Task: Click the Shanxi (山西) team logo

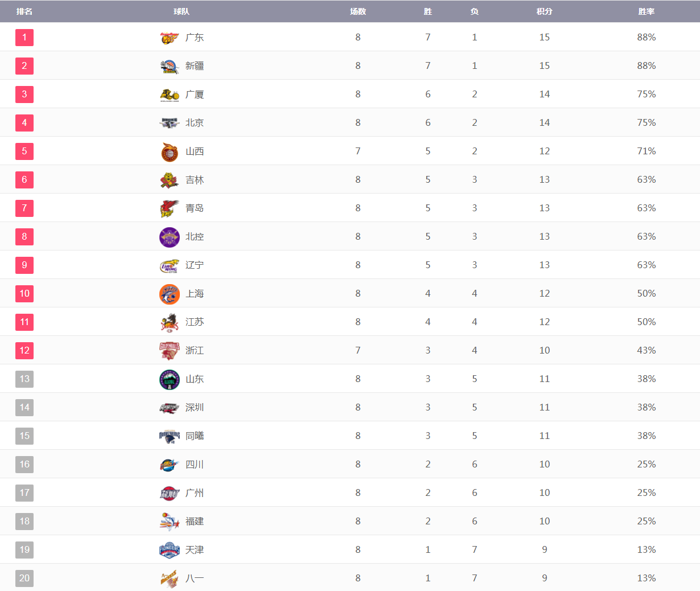Action: tap(169, 152)
